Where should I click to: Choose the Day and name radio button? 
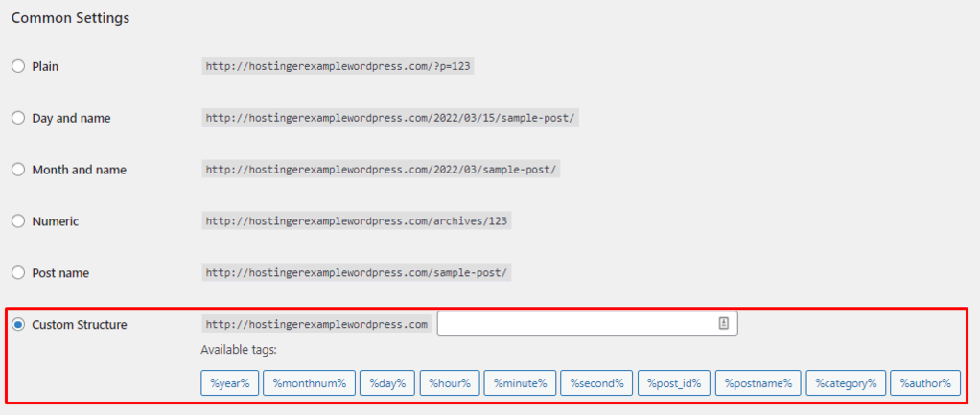click(x=18, y=118)
